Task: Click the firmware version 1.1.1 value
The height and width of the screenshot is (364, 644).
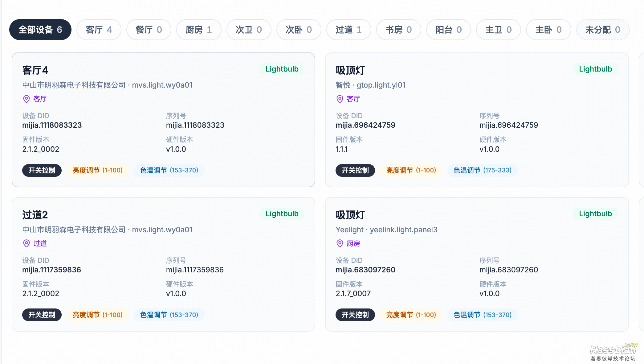Action: [x=342, y=149]
